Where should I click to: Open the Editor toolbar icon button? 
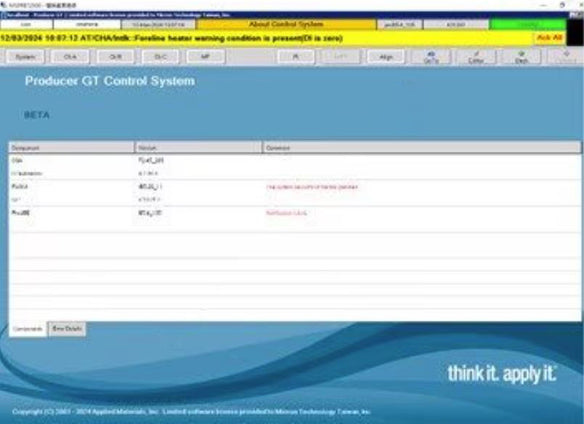(x=476, y=57)
